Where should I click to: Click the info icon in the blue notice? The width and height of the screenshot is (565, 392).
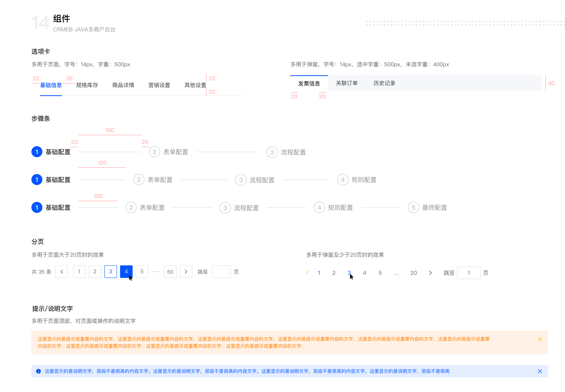[x=38, y=371]
